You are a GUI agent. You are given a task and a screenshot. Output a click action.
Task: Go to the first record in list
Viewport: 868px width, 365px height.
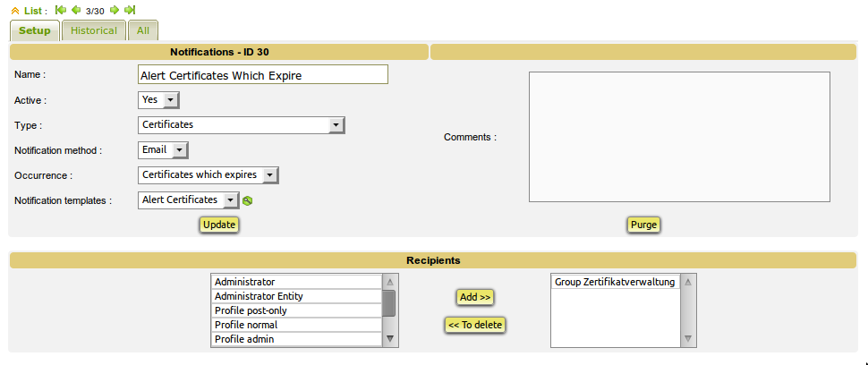pyautogui.click(x=60, y=10)
